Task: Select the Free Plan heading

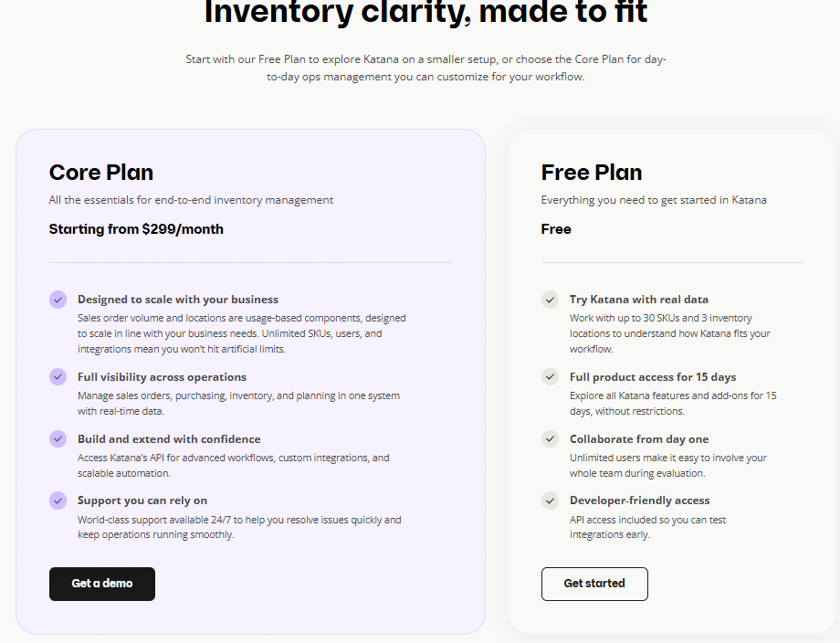Action: tap(592, 173)
